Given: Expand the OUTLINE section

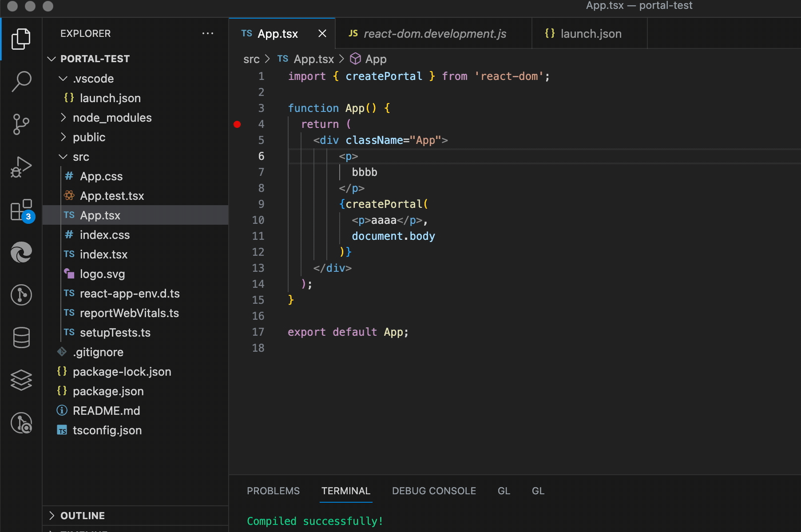Looking at the screenshot, I should coord(83,516).
